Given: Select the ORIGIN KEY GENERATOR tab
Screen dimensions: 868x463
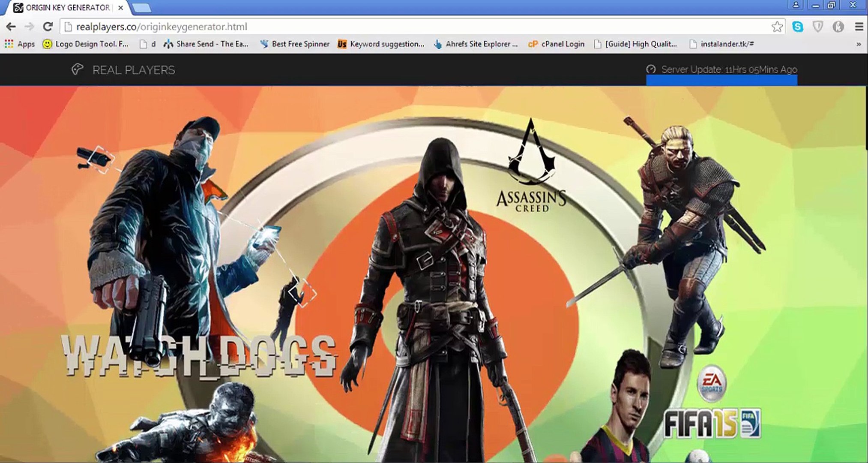Looking at the screenshot, I should (x=69, y=8).
